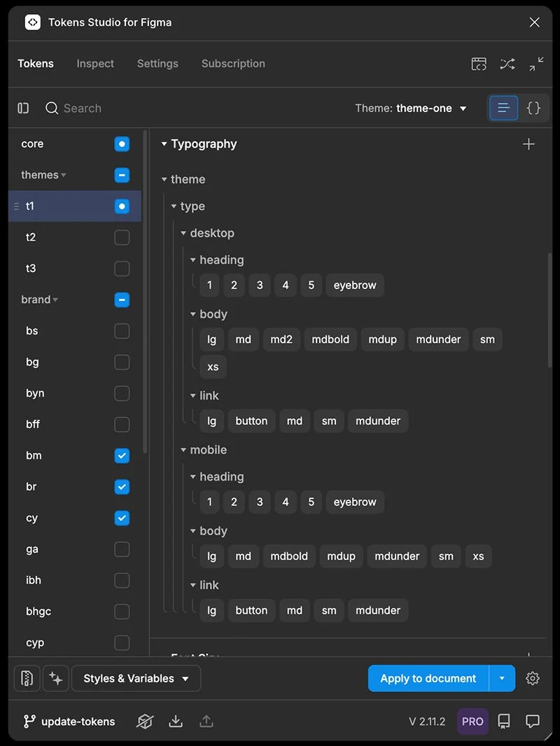Toggle the themes group checkbox
560x746 pixels.
click(x=122, y=175)
